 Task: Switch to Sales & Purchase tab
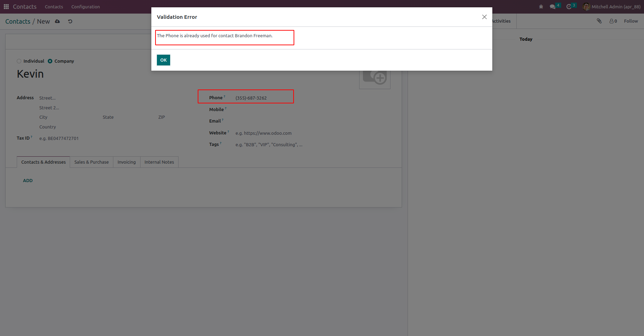[91, 162]
